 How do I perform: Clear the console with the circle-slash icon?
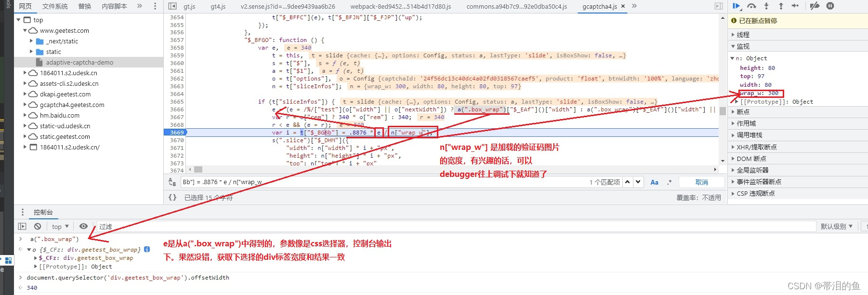pos(38,227)
